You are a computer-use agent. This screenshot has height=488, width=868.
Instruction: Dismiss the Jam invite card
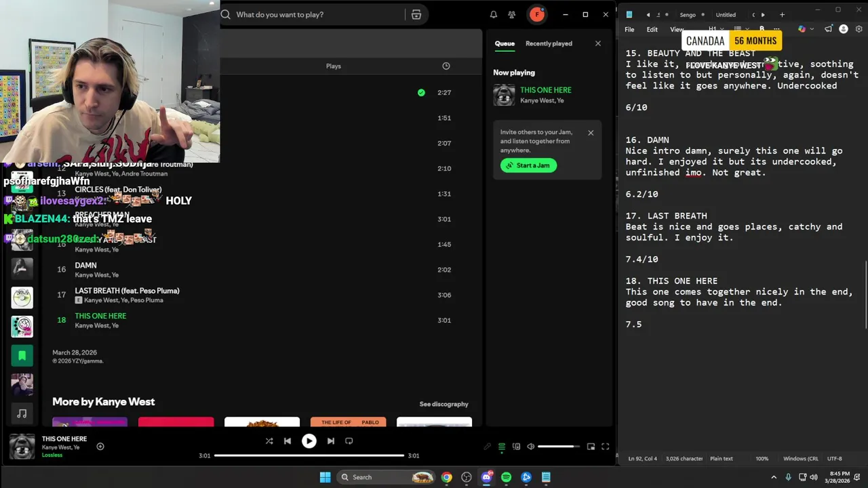pos(591,133)
